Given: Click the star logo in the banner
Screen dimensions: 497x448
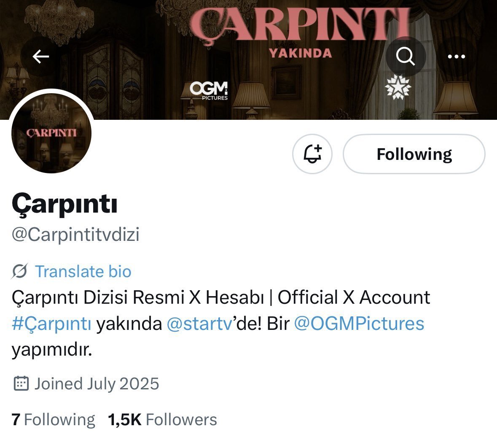Looking at the screenshot, I should click(398, 87).
